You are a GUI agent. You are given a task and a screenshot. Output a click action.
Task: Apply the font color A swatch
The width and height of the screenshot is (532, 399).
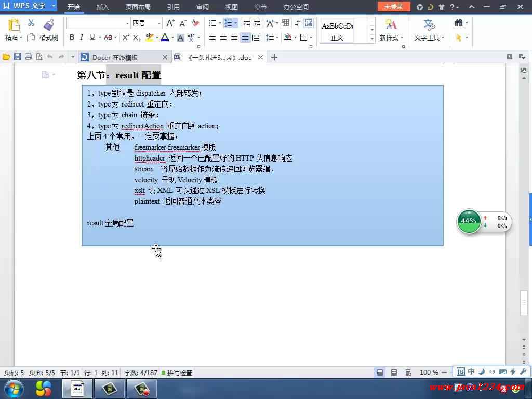point(165,37)
